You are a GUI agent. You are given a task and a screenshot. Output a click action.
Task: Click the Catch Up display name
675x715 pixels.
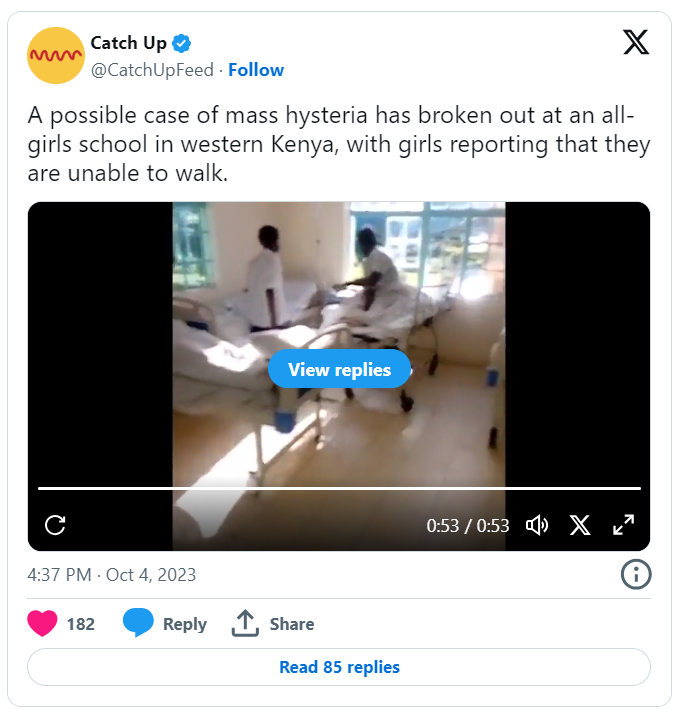[x=129, y=43]
